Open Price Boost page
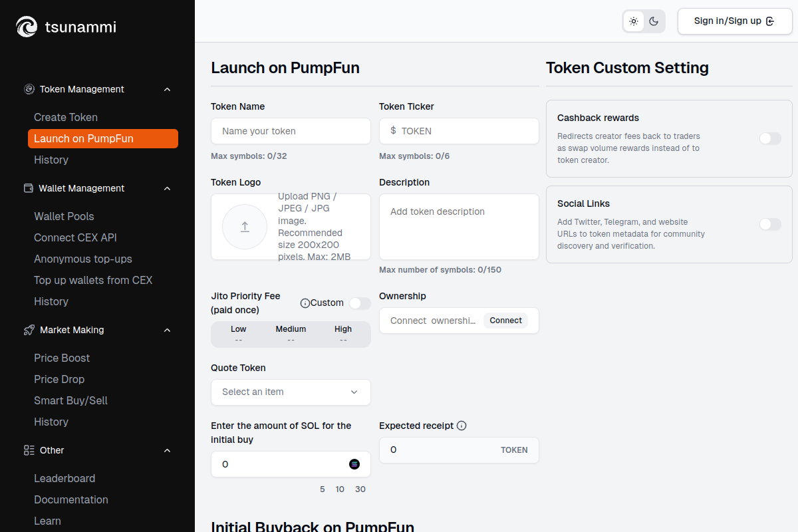The height and width of the screenshot is (532, 798). point(62,358)
